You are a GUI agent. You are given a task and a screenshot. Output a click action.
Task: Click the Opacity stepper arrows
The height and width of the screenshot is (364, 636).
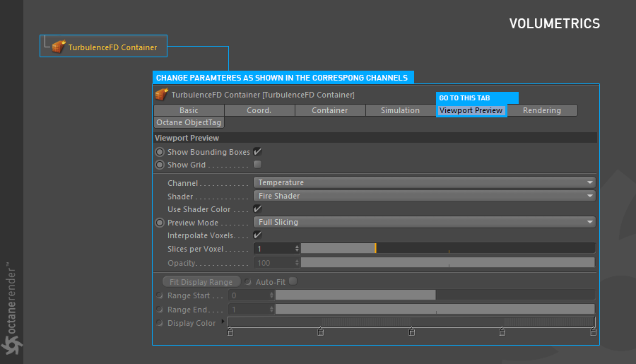(x=297, y=263)
